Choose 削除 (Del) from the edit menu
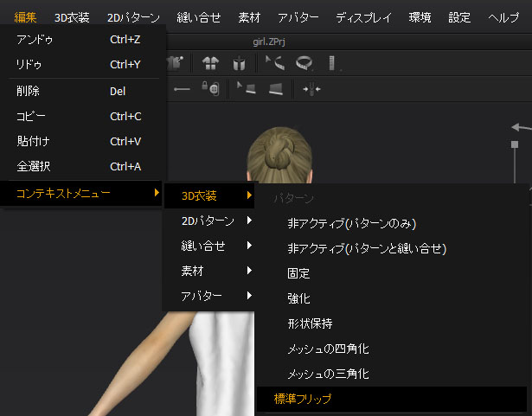Viewport: 532px width, 416px height. pyautogui.click(x=83, y=92)
